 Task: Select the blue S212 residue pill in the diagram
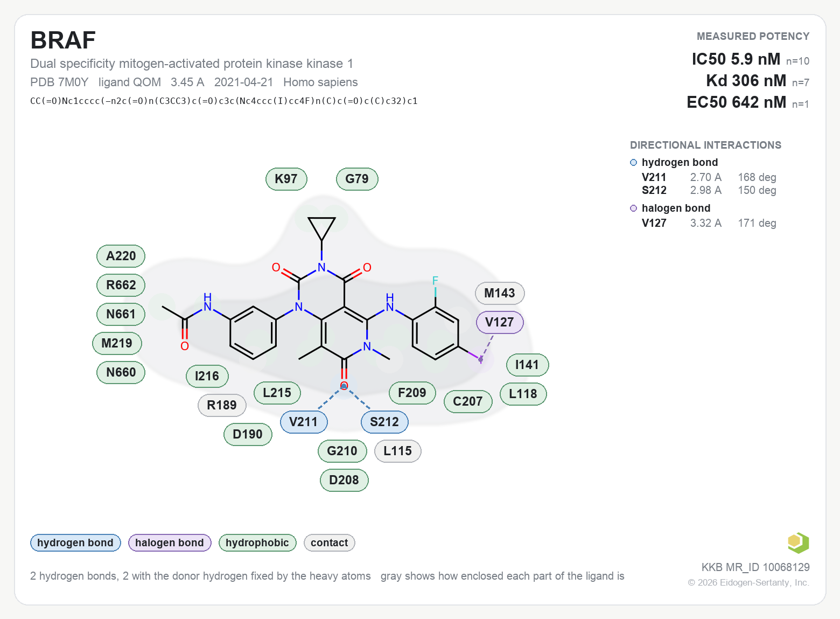pyautogui.click(x=384, y=422)
